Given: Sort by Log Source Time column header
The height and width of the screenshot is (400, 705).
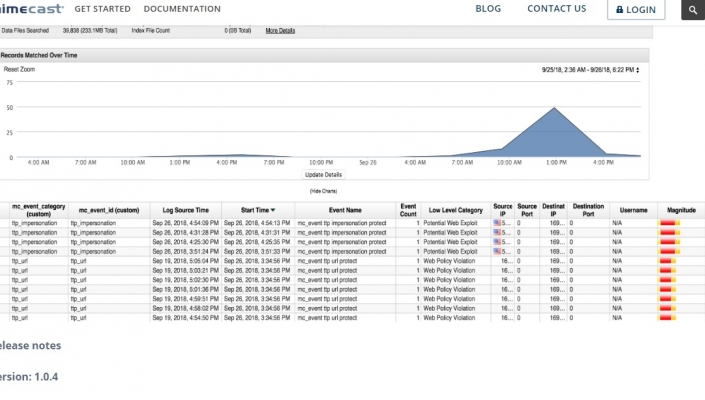Looking at the screenshot, I should pos(186,210).
